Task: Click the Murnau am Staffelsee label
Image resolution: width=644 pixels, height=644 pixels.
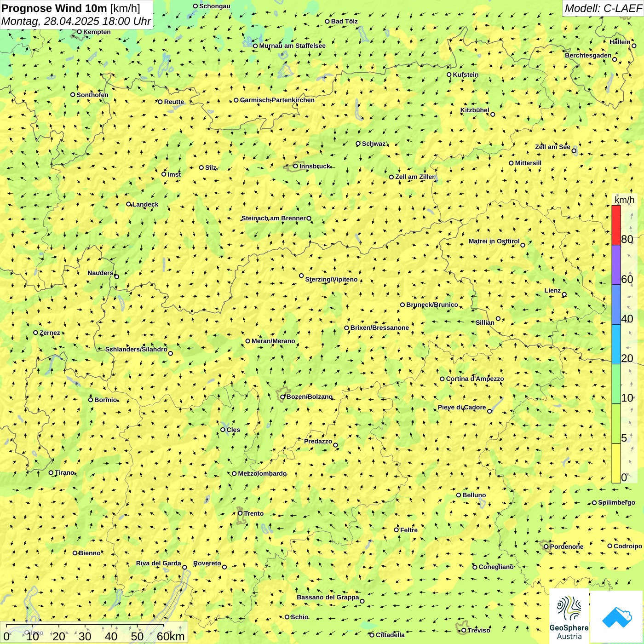Action: [292, 46]
